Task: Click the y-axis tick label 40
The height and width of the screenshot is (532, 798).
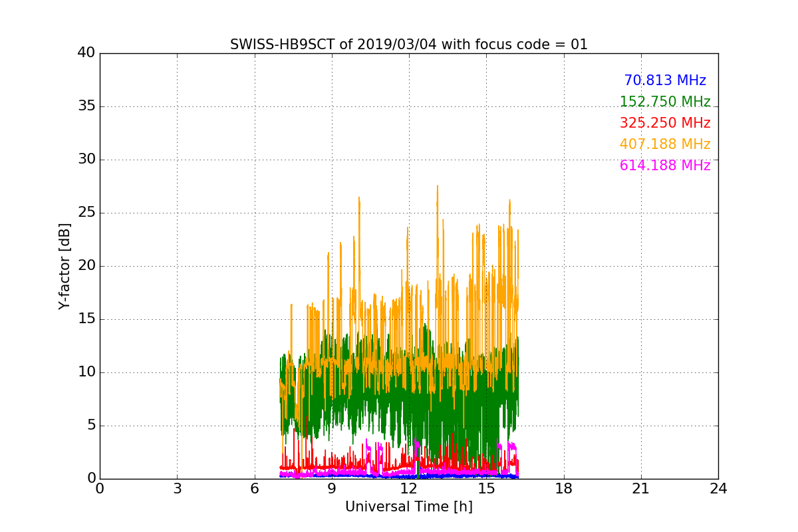Action: click(x=86, y=53)
